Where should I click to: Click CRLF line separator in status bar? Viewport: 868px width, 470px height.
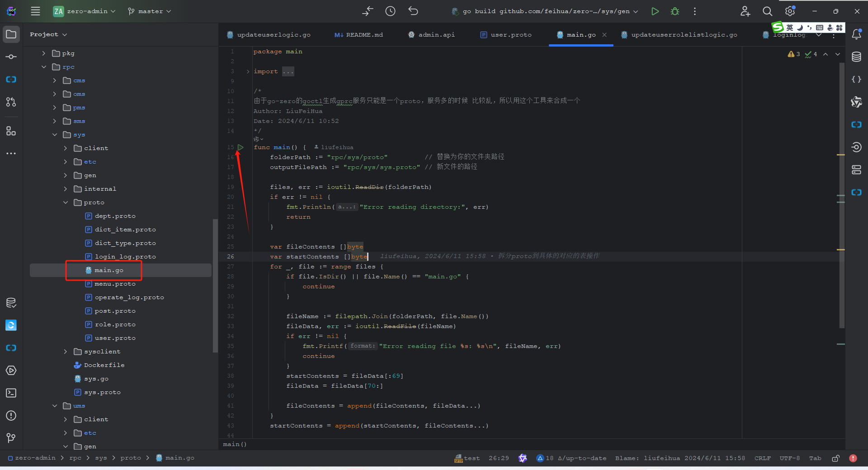[x=762, y=458]
